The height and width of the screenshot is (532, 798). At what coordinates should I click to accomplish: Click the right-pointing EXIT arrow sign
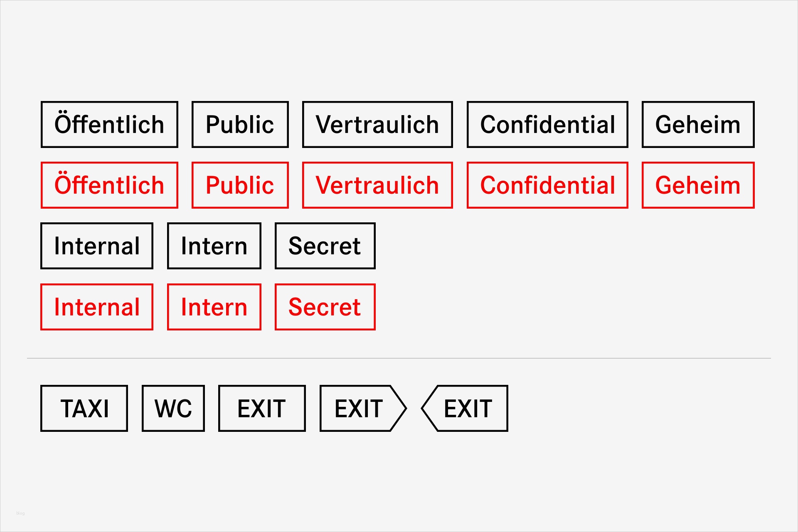(x=360, y=408)
